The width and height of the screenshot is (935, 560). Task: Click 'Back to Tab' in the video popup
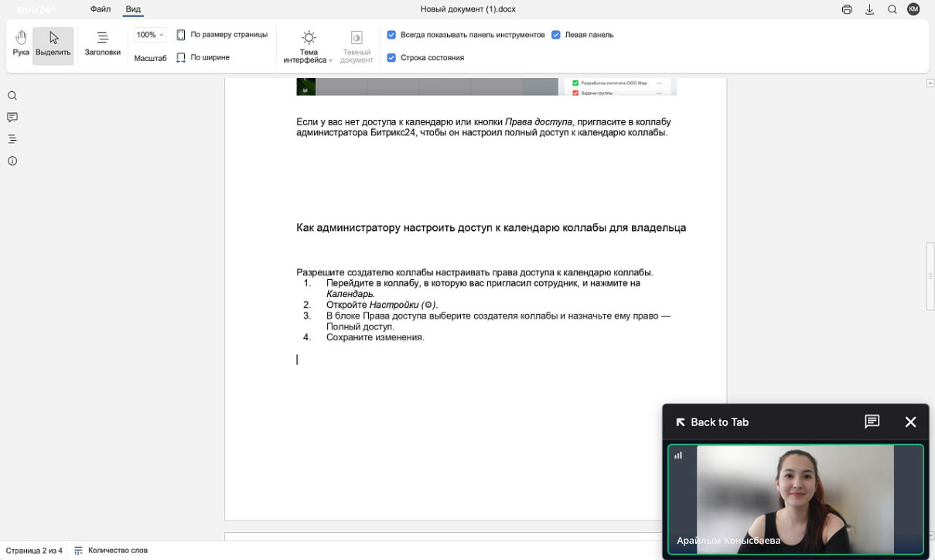click(711, 422)
